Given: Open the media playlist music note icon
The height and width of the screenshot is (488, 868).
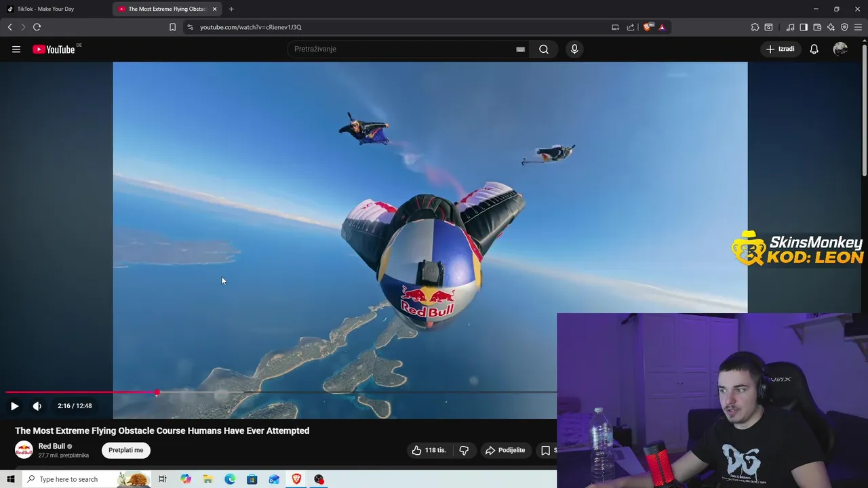Looking at the screenshot, I should (790, 27).
